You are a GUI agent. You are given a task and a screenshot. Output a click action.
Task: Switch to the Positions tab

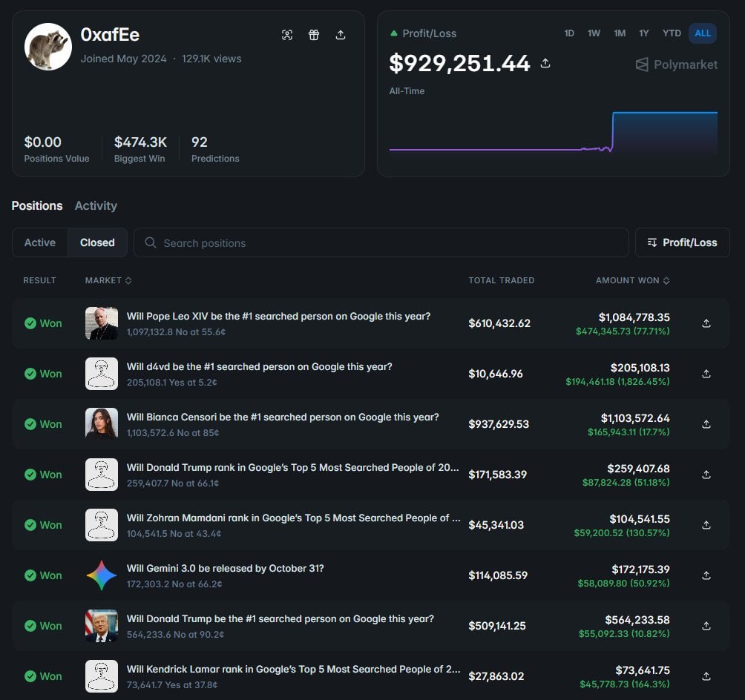pos(37,205)
